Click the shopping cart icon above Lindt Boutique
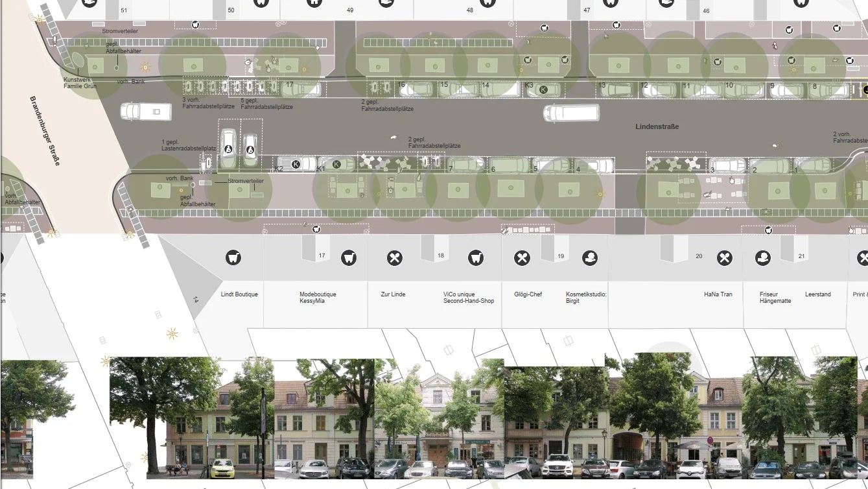The image size is (868, 489). (233, 258)
